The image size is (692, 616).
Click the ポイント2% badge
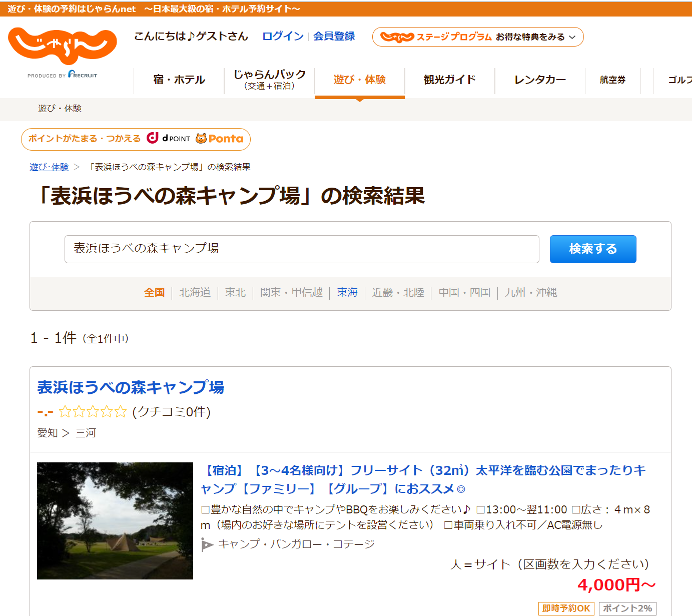(627, 608)
